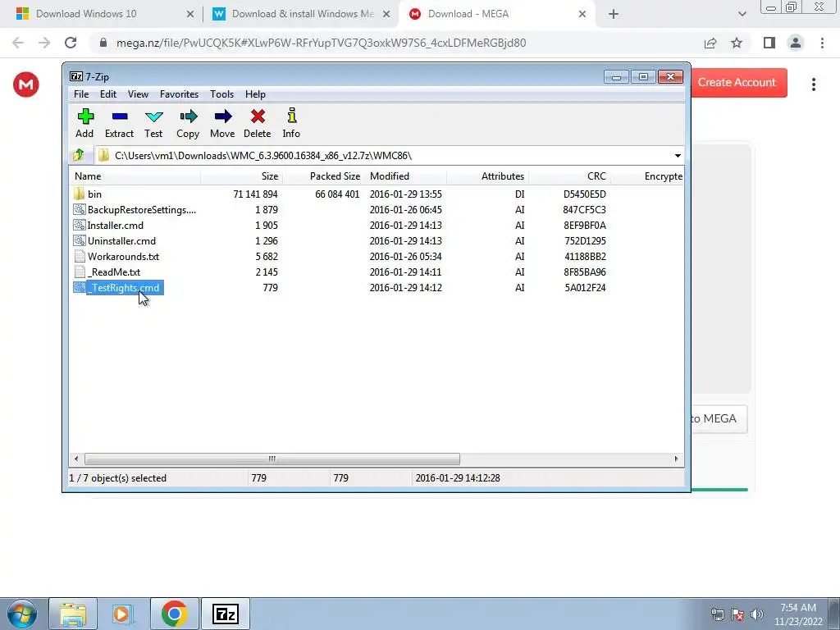Screen dimensions: 840x630
Task: Open Windows Explorer from the taskbar
Action: click(73, 614)
